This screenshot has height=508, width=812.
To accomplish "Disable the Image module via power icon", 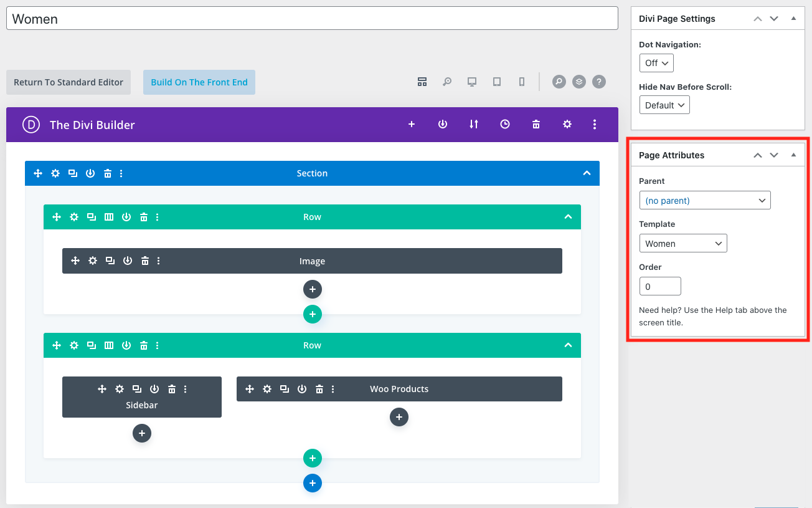I will coord(128,261).
